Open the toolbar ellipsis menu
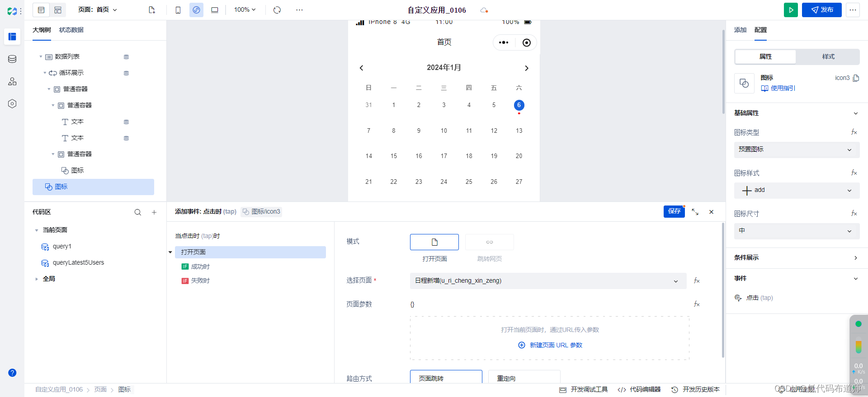The height and width of the screenshot is (397, 868). click(x=299, y=10)
